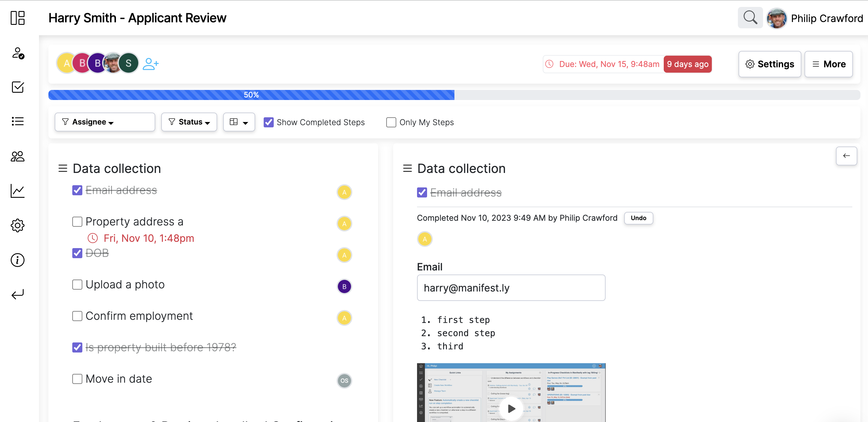The width and height of the screenshot is (868, 422).
Task: Click the add participant icon
Action: pos(150,64)
